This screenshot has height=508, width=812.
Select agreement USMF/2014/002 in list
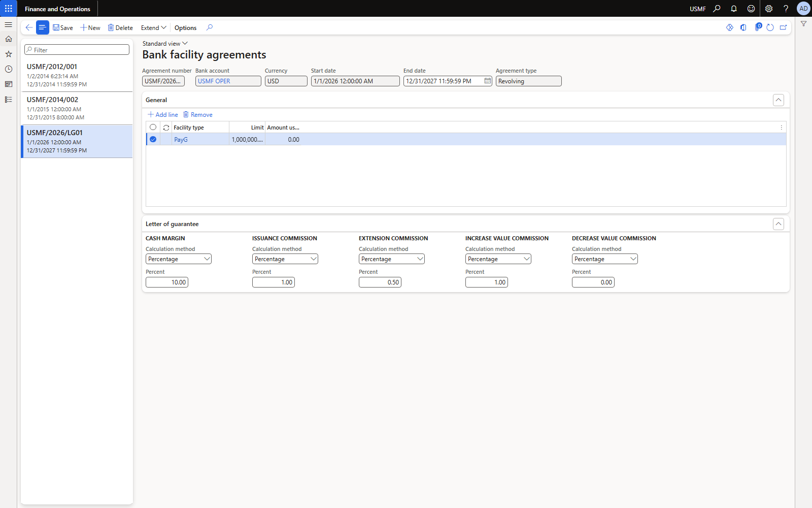[x=77, y=108]
